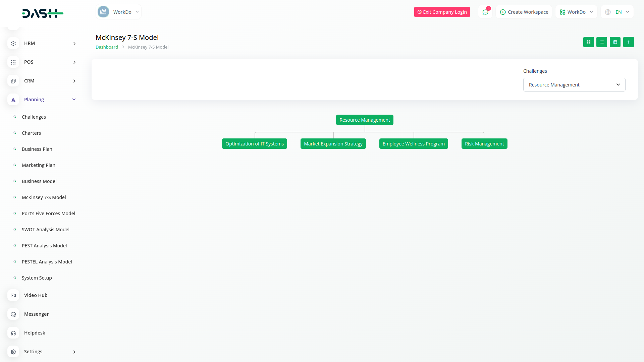The height and width of the screenshot is (362, 644).
Task: Click Exit Company Login button
Action: (442, 12)
